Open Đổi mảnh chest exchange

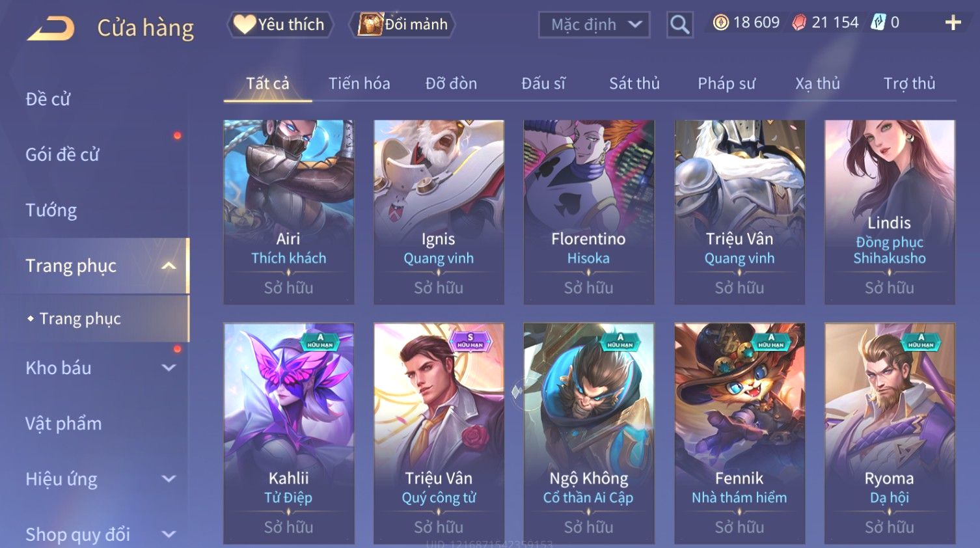(x=402, y=25)
